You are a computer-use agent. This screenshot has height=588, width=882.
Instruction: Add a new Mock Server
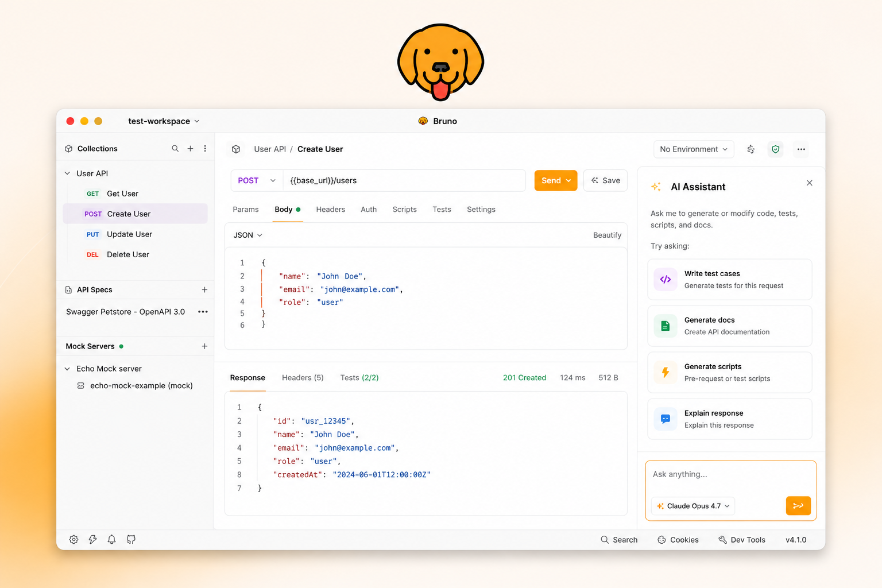[204, 346]
